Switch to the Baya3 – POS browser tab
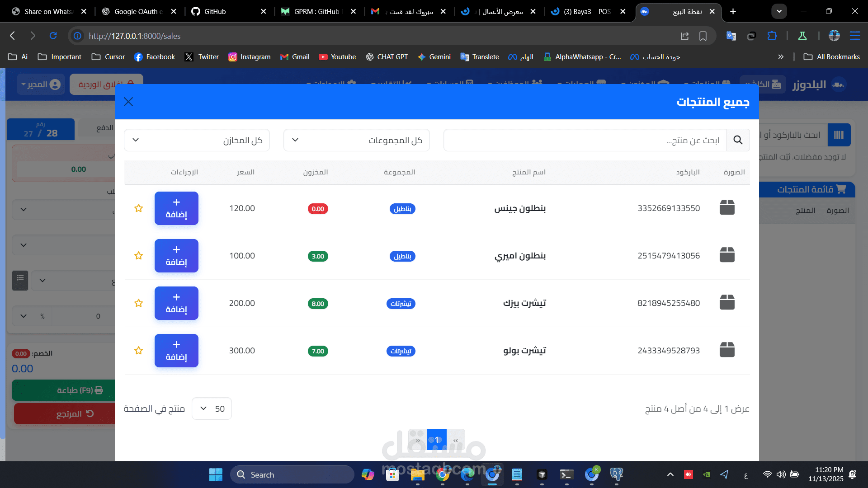Viewport: 868px width, 488px height. [587, 11]
